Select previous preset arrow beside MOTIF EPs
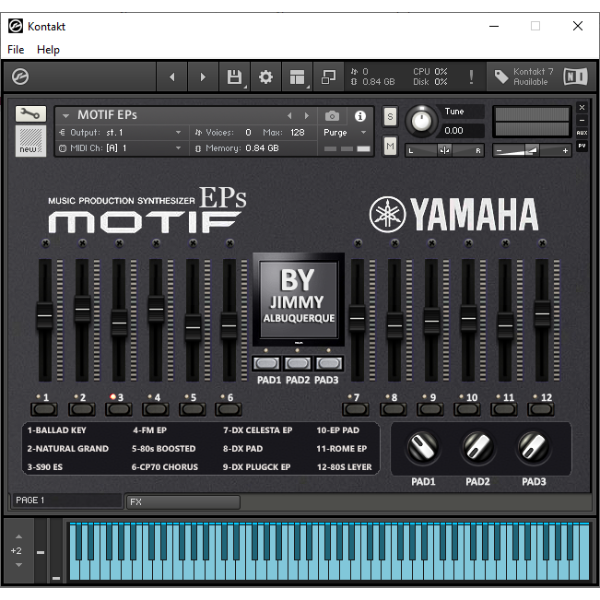 [289, 116]
